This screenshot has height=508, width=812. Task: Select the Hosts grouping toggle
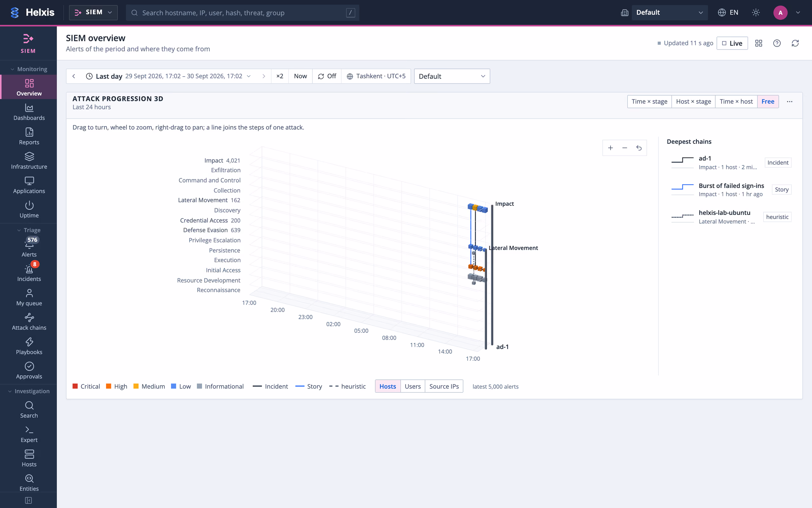pos(388,386)
